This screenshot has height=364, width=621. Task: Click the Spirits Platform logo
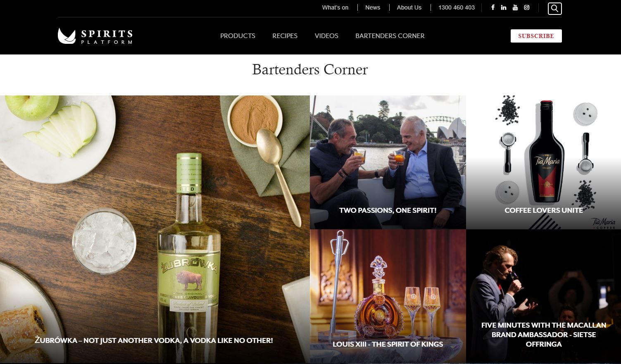(95, 36)
